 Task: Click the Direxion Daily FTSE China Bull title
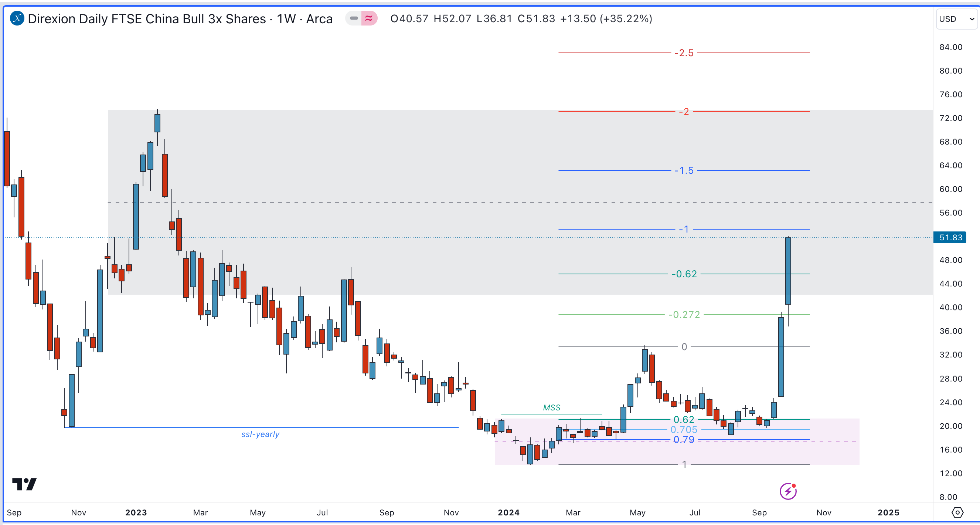pos(180,18)
